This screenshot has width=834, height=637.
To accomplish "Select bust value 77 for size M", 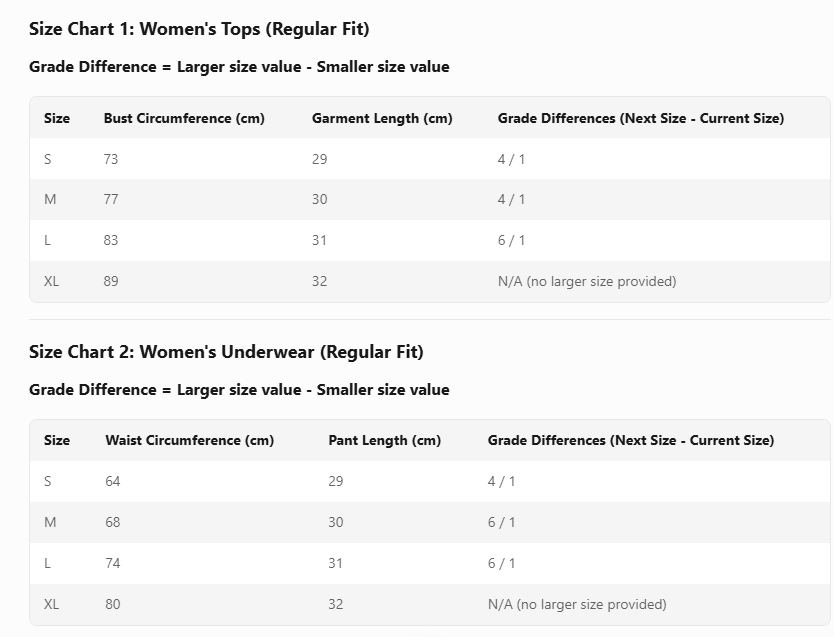I will pos(111,199).
